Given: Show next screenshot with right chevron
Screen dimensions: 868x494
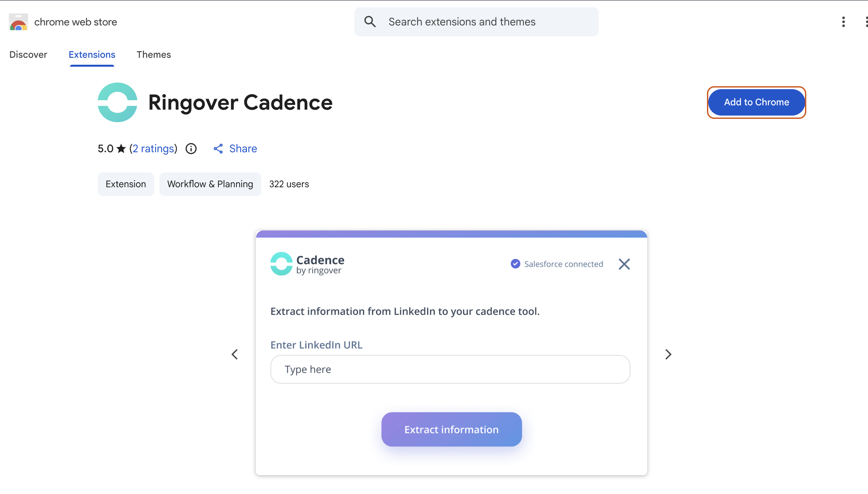Looking at the screenshot, I should coord(668,354).
